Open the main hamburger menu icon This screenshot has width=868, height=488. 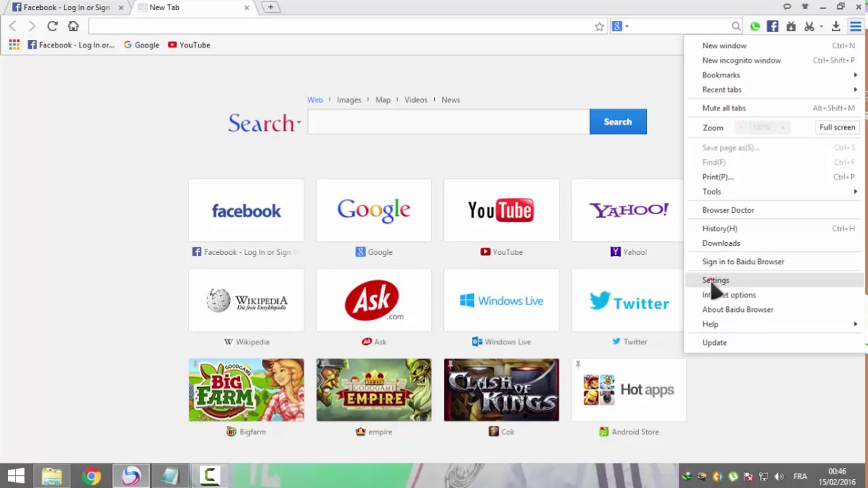[856, 26]
